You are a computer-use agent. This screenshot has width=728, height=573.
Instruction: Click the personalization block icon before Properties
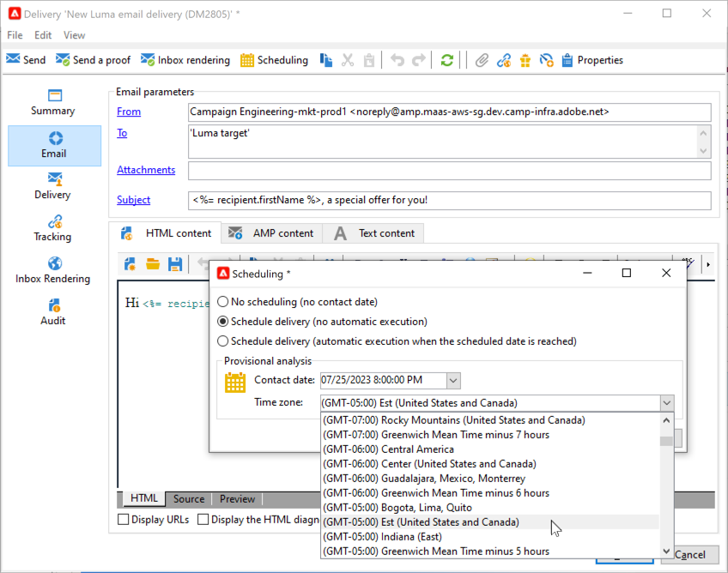[x=547, y=60]
